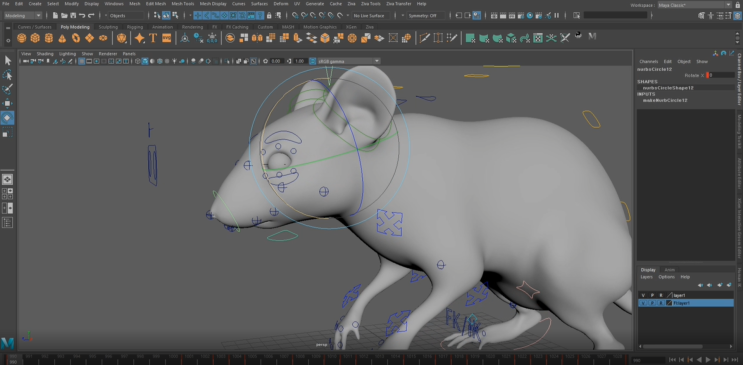
Task: Activate the Select tool arrow
Action: [x=8, y=60]
